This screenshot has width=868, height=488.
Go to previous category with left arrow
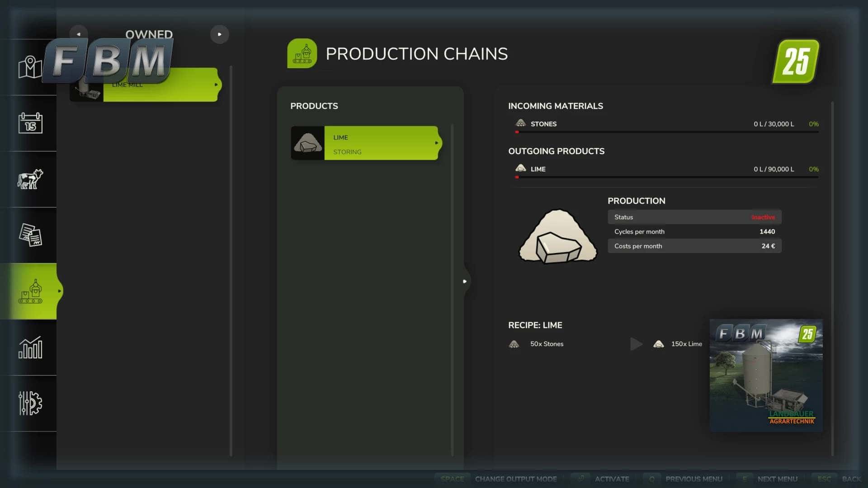(x=79, y=34)
